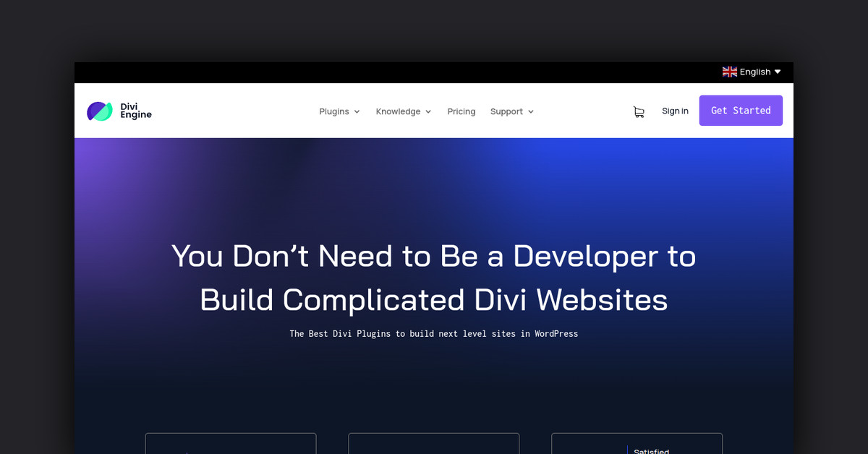The width and height of the screenshot is (868, 454).
Task: Click the Satisfied customers stat card
Action: pos(637,442)
